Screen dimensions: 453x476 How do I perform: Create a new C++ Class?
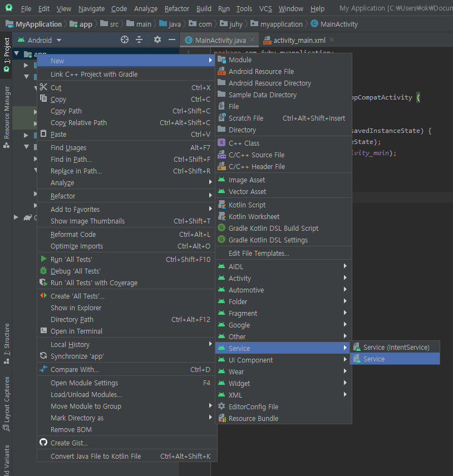[283, 143]
